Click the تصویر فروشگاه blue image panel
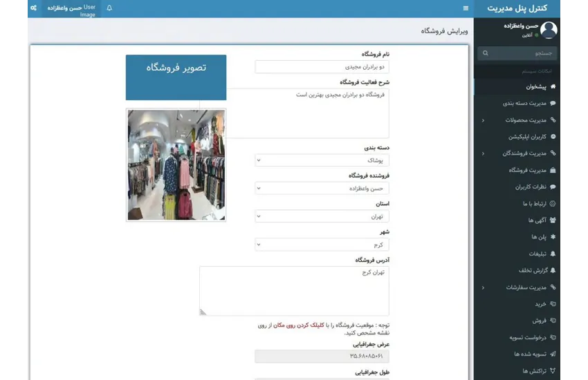588x380 pixels. pos(176,77)
